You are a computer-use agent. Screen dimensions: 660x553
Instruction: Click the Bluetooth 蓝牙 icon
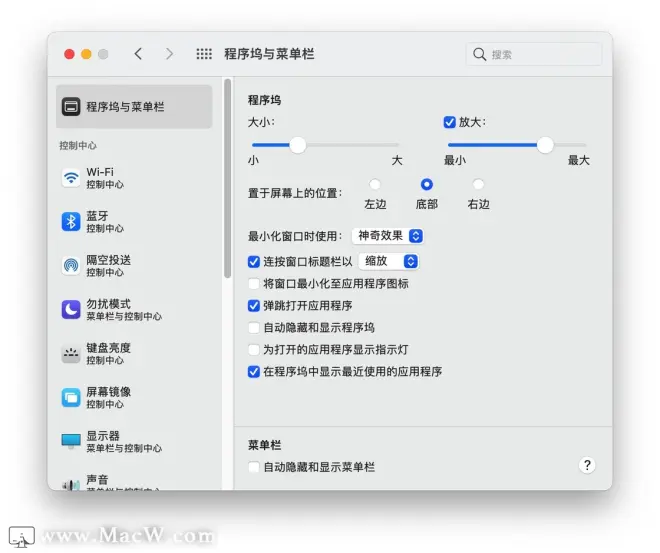pyautogui.click(x=71, y=221)
